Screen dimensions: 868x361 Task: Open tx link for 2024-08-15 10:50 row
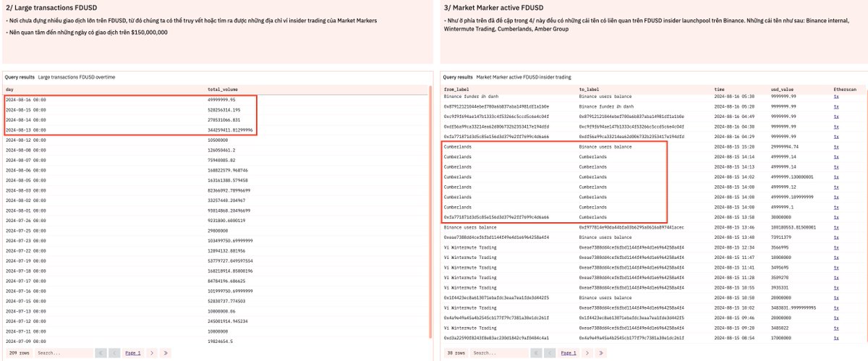tap(836, 297)
